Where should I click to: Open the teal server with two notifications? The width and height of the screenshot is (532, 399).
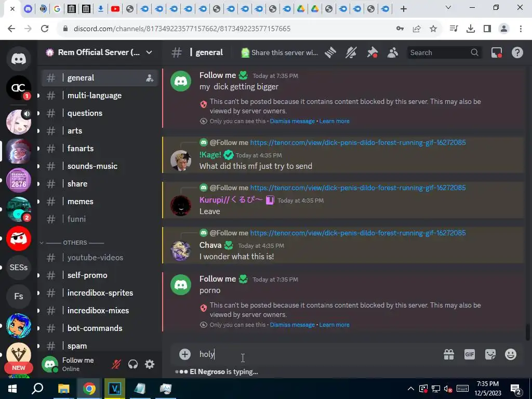tap(19, 209)
